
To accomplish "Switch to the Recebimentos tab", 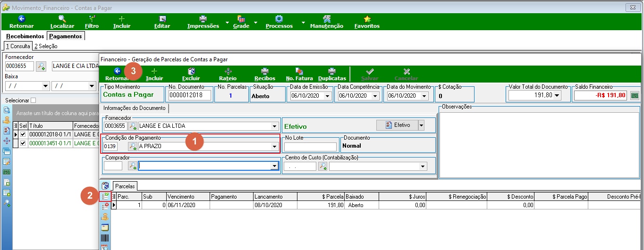I will pyautogui.click(x=25, y=36).
